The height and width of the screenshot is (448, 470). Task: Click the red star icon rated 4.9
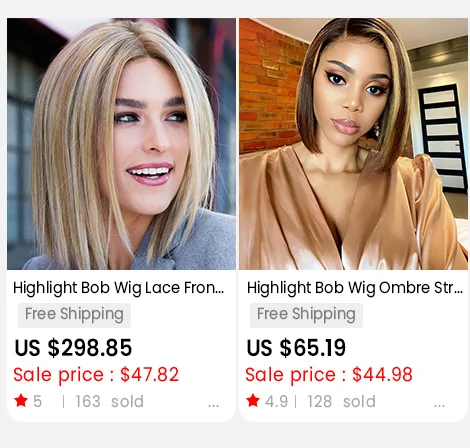(x=253, y=400)
